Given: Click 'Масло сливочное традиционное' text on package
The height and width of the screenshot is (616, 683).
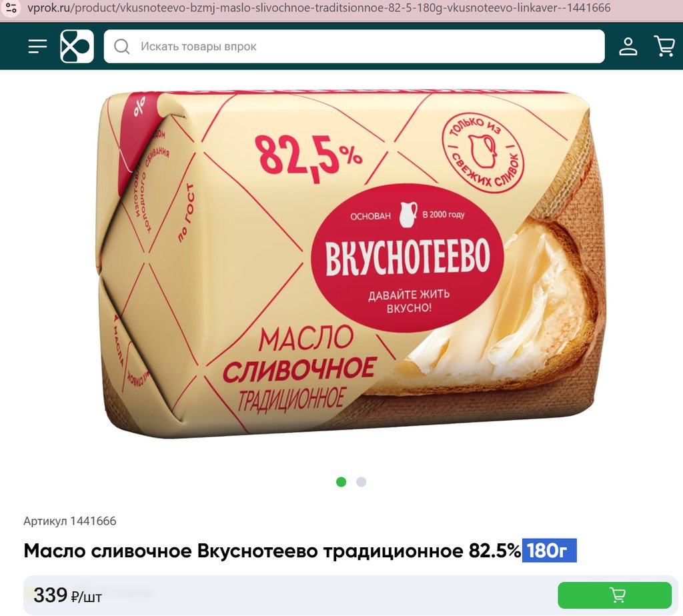Looking at the screenshot, I should (x=299, y=369).
